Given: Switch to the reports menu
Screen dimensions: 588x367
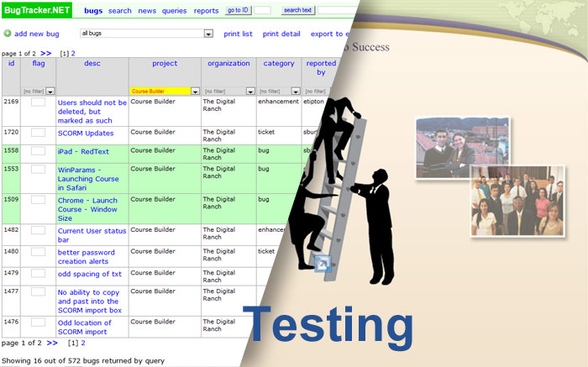Looking at the screenshot, I should tap(206, 11).
